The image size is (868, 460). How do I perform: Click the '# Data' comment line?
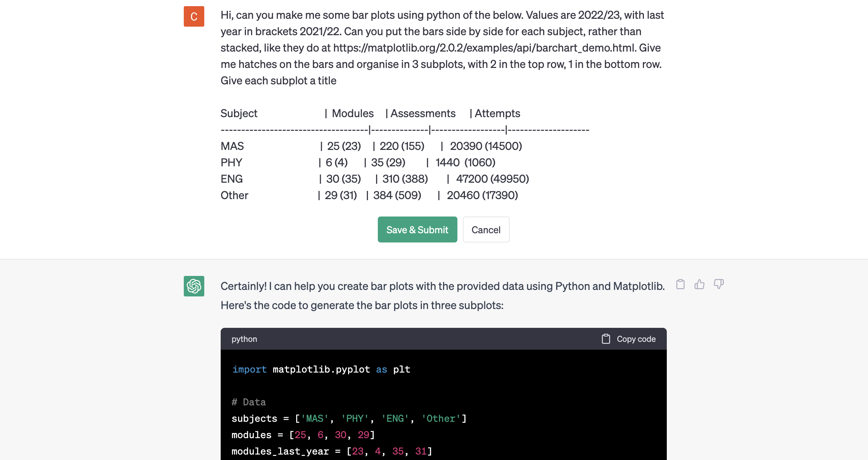[x=249, y=402]
